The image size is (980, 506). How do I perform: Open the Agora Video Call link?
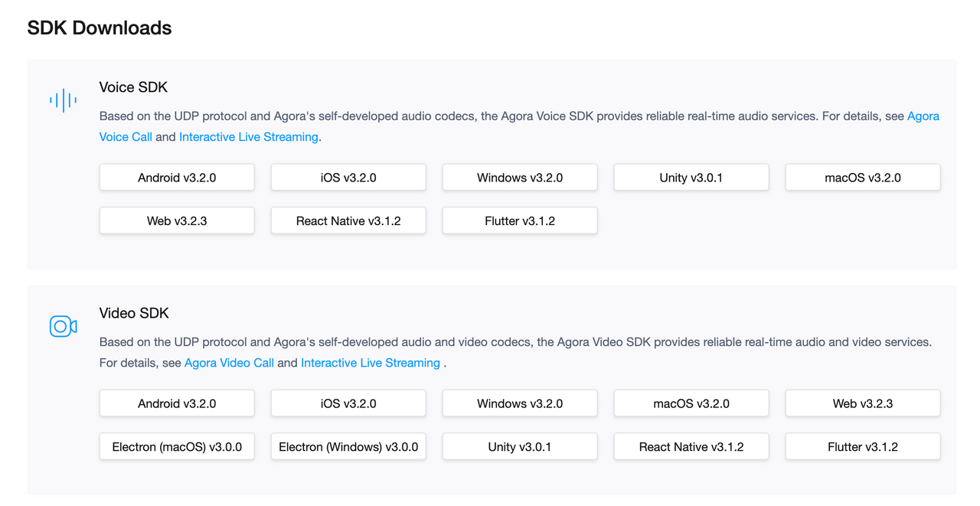click(229, 363)
